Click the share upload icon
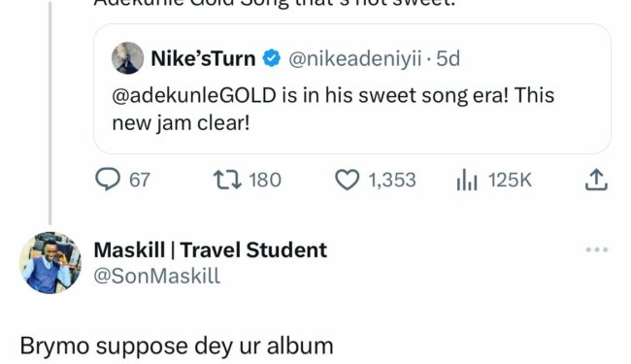This screenshot has height=364, width=631. tap(596, 180)
